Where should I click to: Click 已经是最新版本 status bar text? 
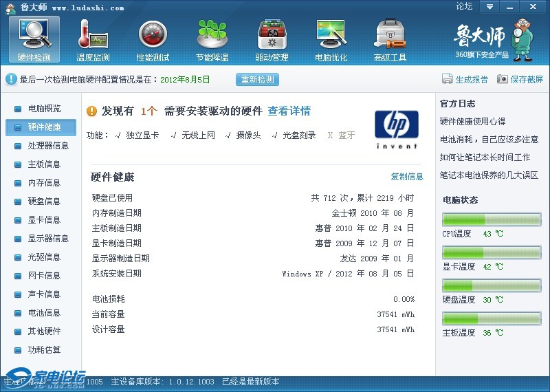(251, 382)
